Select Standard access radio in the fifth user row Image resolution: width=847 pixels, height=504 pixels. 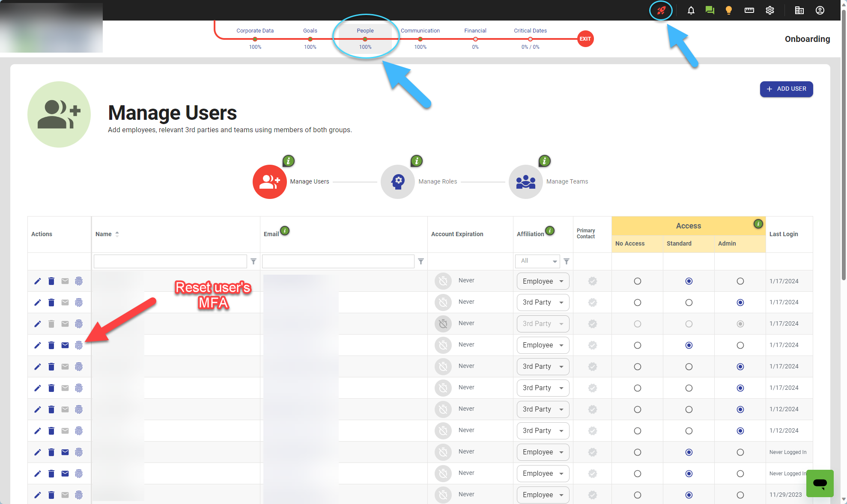(x=689, y=367)
